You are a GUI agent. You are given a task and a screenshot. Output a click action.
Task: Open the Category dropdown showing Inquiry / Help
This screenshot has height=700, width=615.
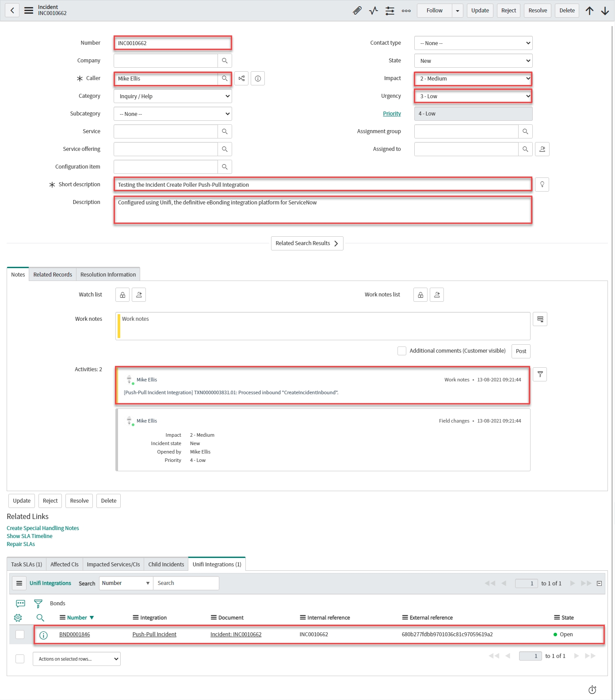tap(172, 96)
